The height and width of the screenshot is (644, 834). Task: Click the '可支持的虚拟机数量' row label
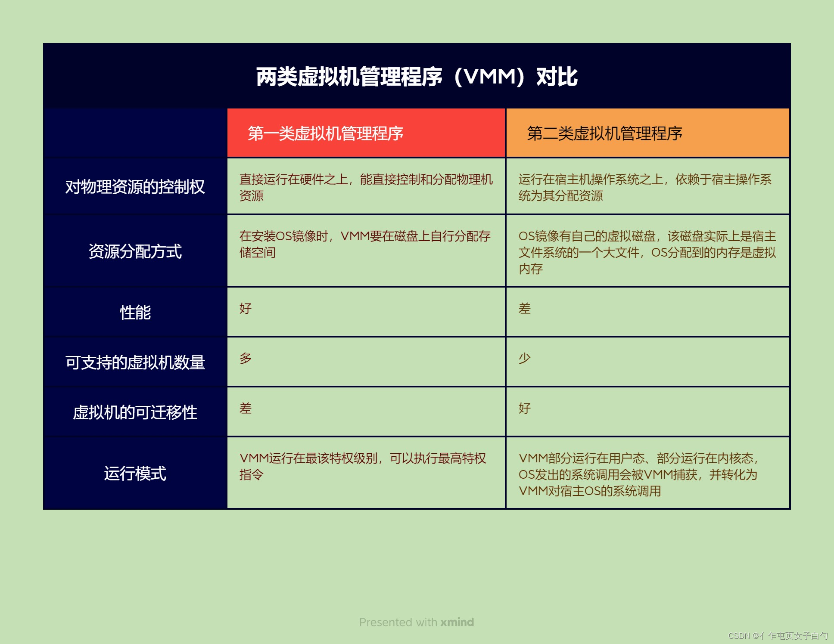[135, 362]
